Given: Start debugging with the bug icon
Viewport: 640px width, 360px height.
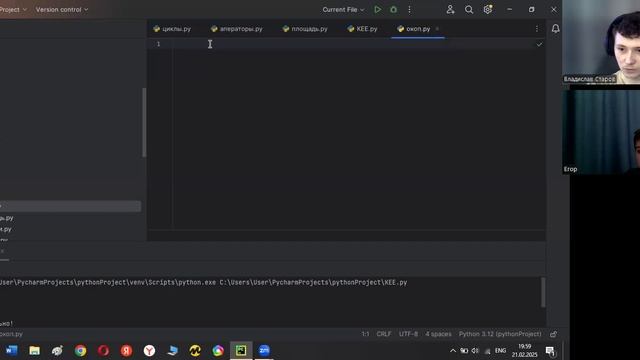Looking at the screenshot, I should click(393, 9).
